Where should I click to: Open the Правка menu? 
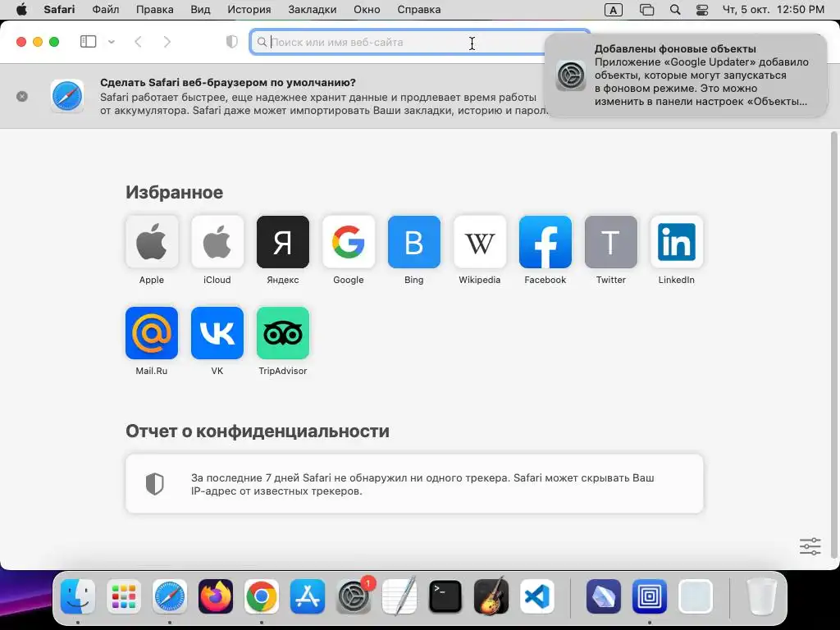pos(155,10)
